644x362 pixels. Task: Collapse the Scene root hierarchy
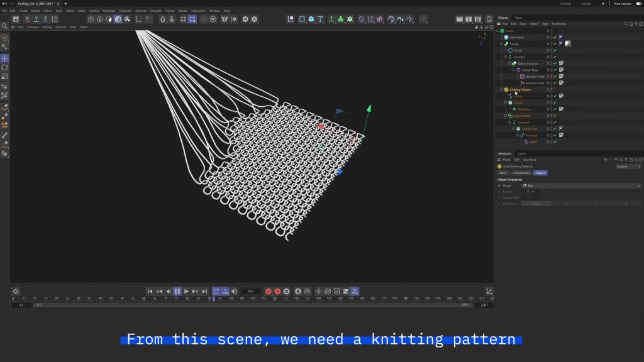click(498, 31)
